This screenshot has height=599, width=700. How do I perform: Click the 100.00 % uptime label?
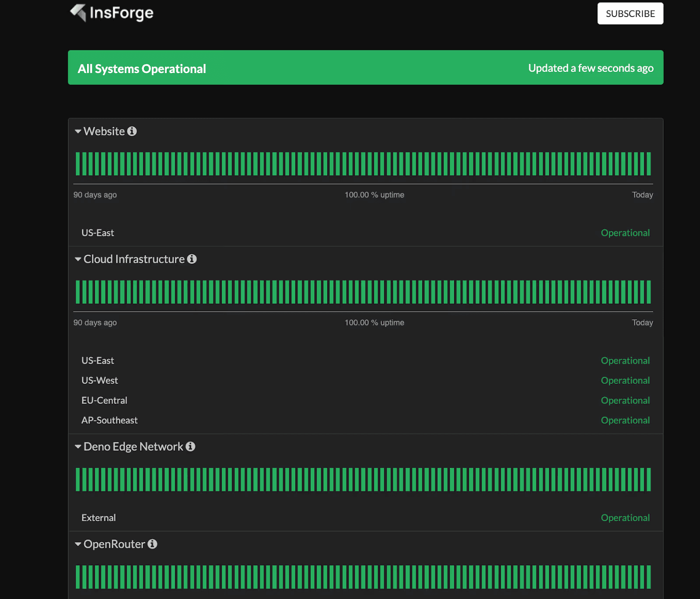tap(374, 195)
